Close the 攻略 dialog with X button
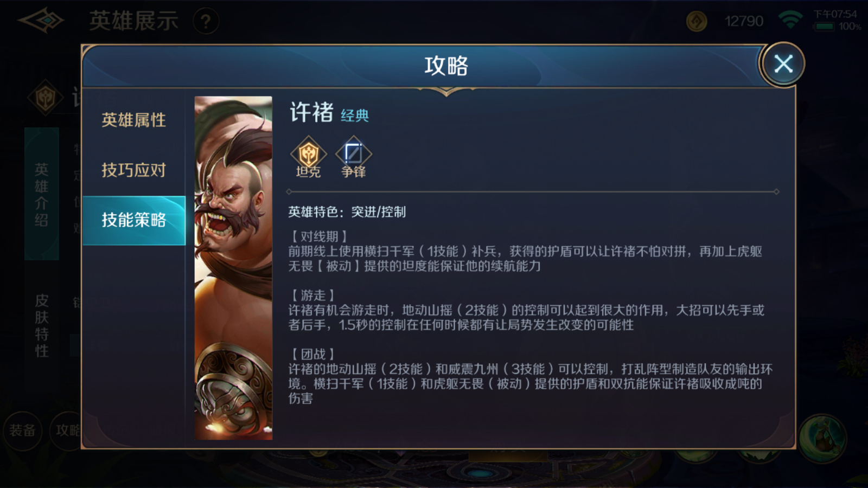The width and height of the screenshot is (868, 488). [783, 64]
